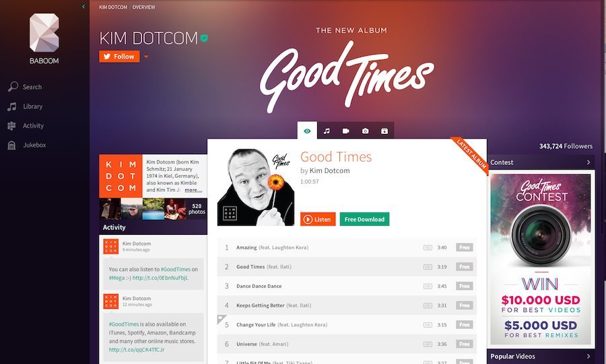This screenshot has width=606, height=364.
Task: Switch to the music note tab
Action: click(327, 131)
